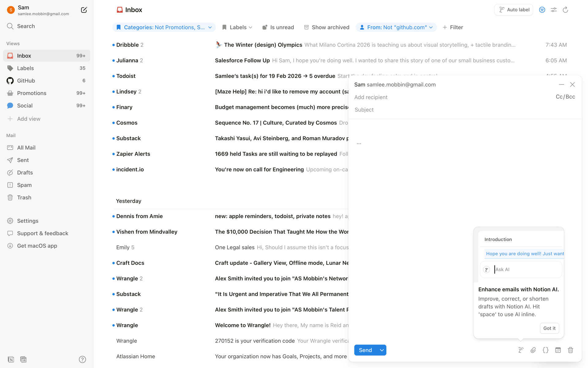588x368 pixels.
Task: Open the Finary budget management email
Action: 230,107
